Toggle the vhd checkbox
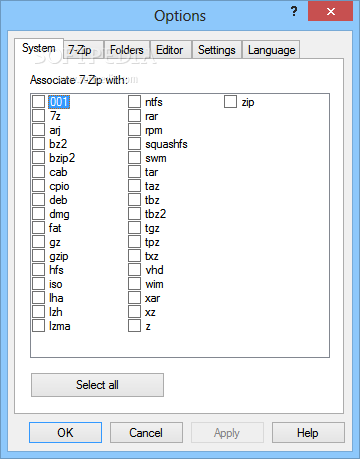Image resolution: width=360 pixels, height=459 pixels. click(x=134, y=270)
